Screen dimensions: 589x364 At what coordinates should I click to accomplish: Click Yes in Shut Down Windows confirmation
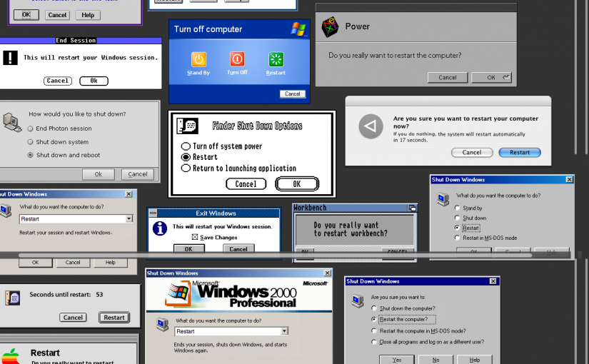click(397, 360)
